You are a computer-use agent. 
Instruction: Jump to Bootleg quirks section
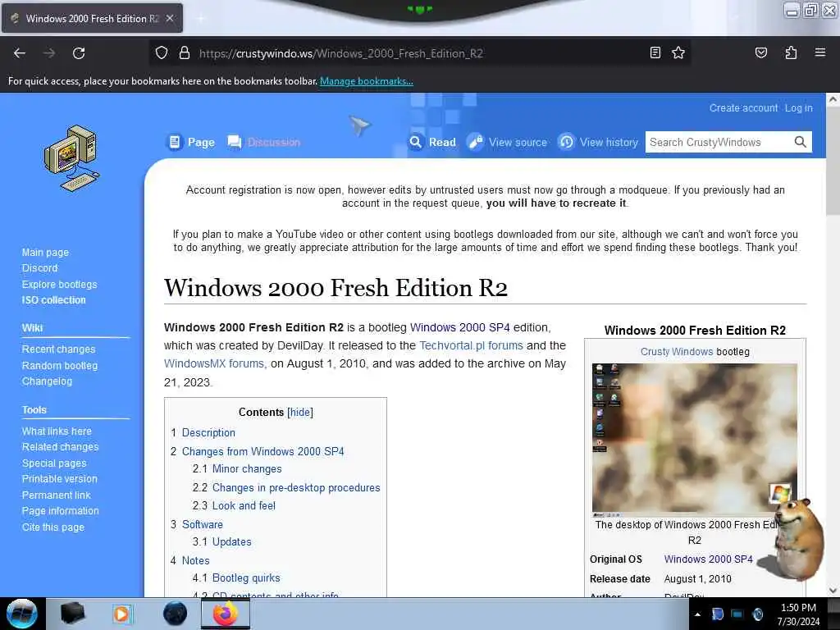[x=246, y=578]
